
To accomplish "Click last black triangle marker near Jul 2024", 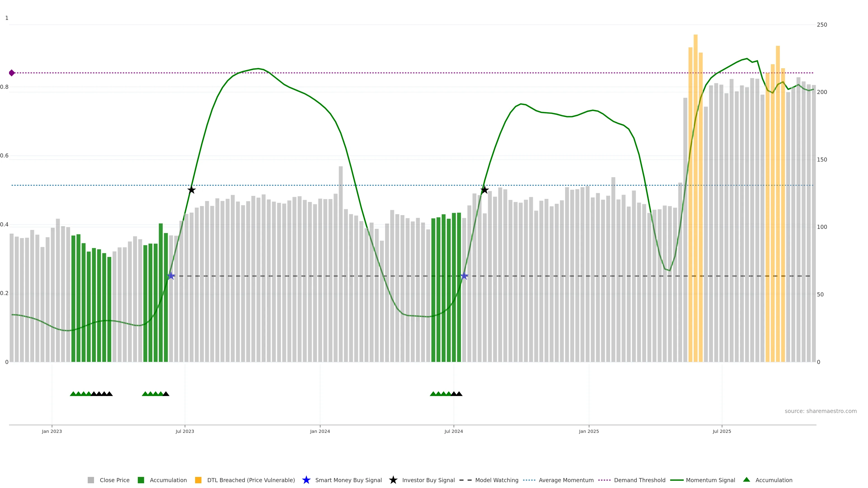I will 459,394.
